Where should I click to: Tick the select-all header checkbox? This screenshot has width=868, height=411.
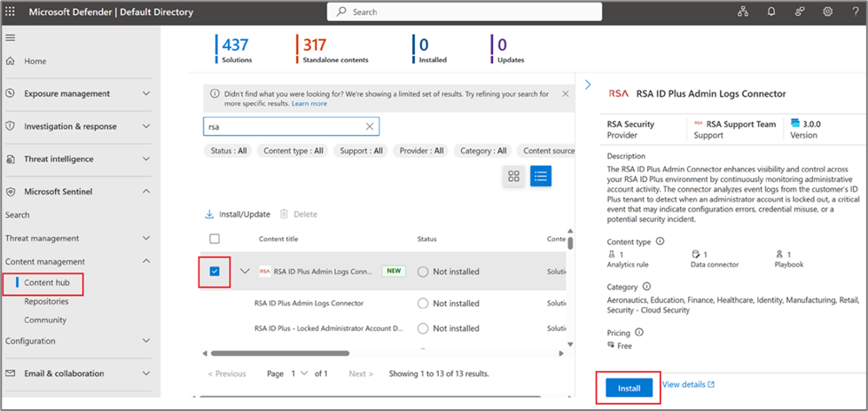point(215,239)
